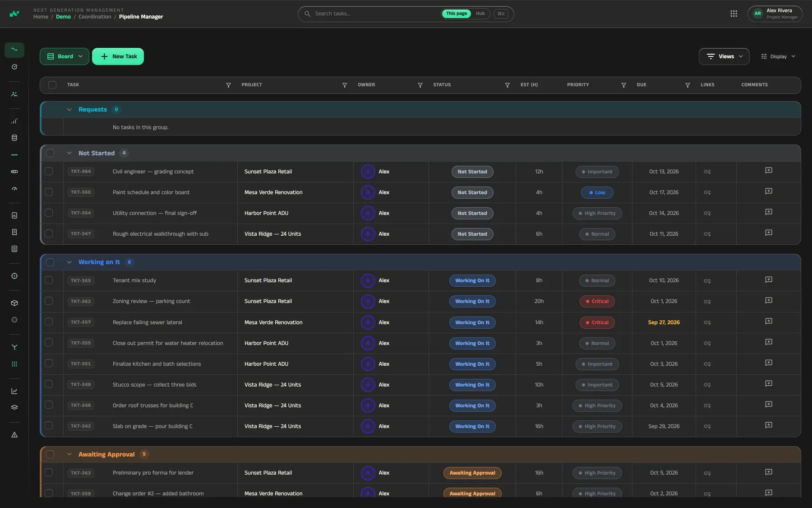This screenshot has height=508, width=812.
Task: Click the database icon in left sidebar
Action: pos(14,138)
